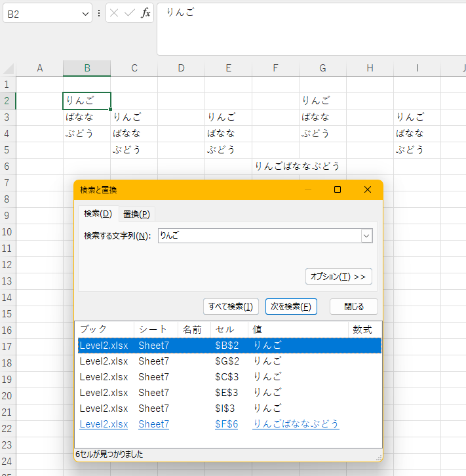The height and width of the screenshot is (476, 466).
Task: Select column G header
Action: 323,68
